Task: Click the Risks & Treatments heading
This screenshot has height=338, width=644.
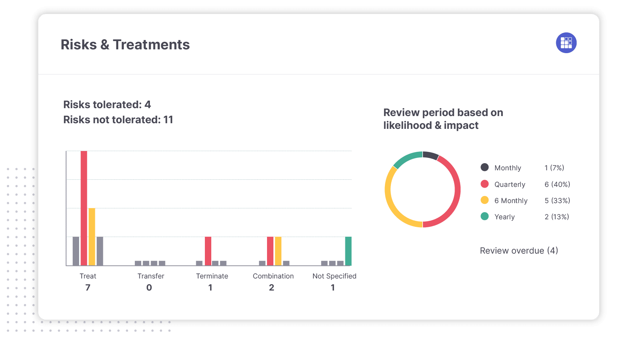Action: point(125,44)
